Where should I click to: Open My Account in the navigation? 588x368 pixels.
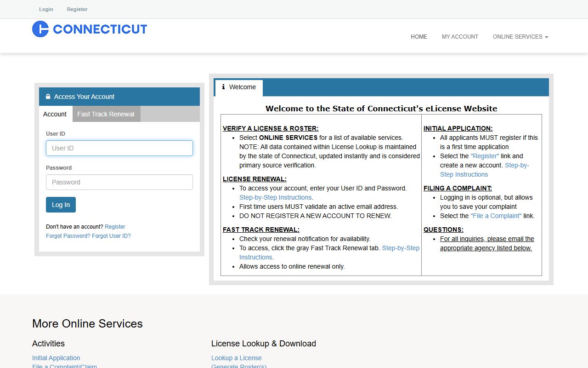tap(460, 37)
